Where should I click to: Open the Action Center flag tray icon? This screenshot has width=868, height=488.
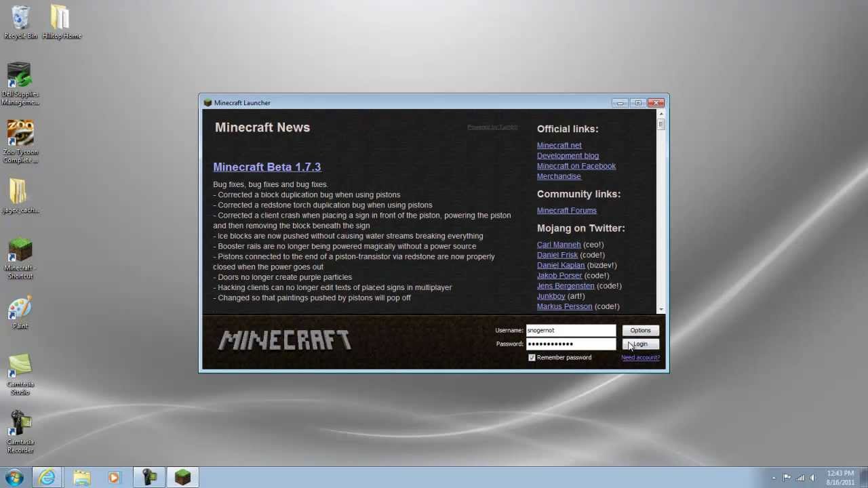(787, 478)
